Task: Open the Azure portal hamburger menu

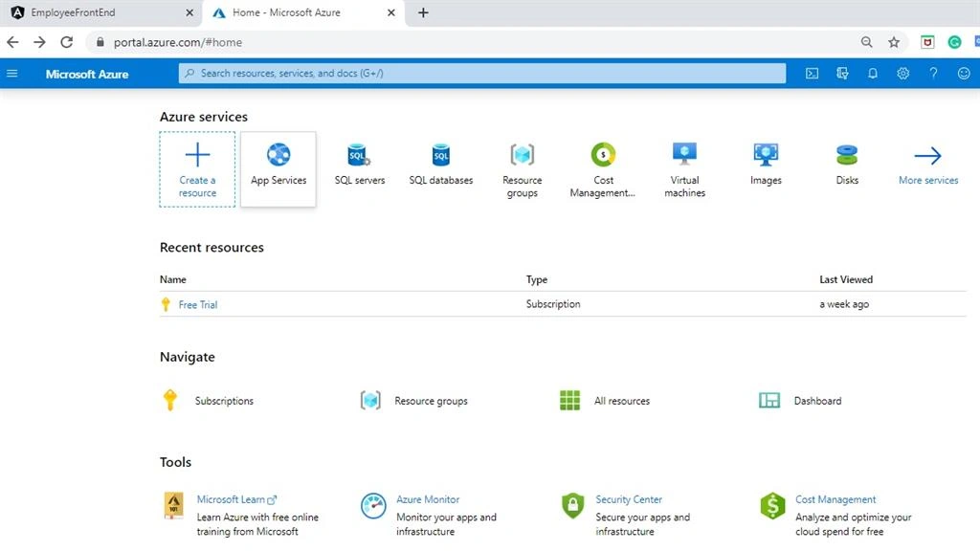Action: pyautogui.click(x=11, y=74)
